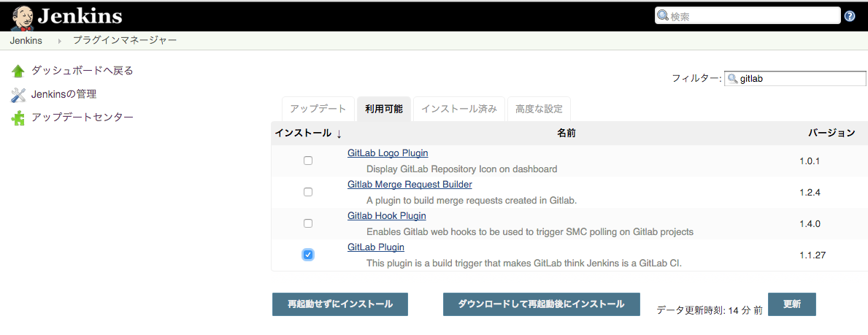
Task: Click the wrench Jenkins management icon
Action: pos(18,95)
